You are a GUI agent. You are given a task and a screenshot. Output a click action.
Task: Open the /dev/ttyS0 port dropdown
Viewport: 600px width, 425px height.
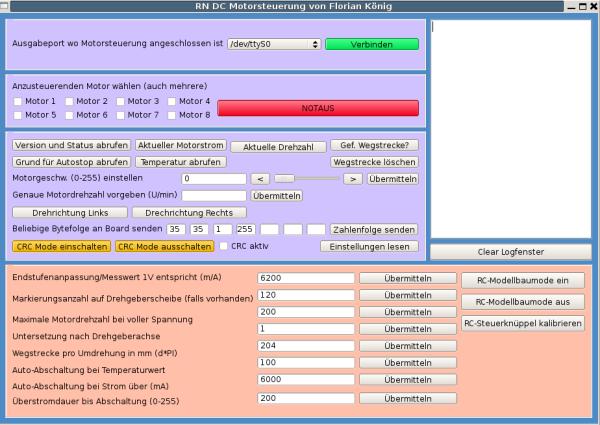(x=273, y=45)
